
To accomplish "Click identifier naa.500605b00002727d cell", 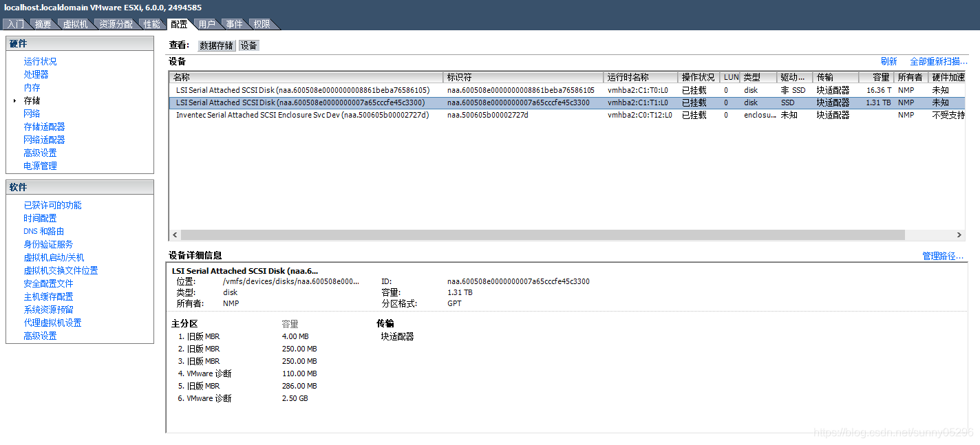I will (488, 115).
